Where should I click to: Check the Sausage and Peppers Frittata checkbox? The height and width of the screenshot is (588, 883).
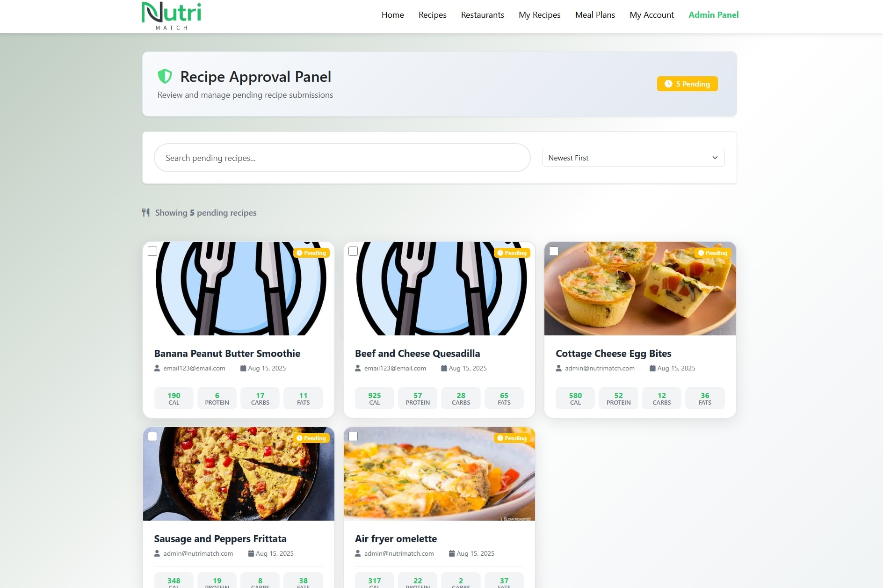(x=152, y=436)
